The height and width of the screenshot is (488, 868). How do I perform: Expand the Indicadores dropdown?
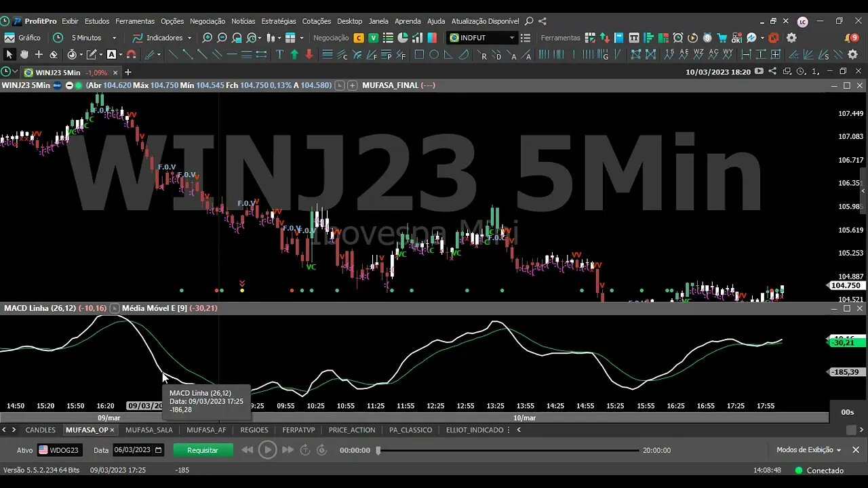click(189, 38)
